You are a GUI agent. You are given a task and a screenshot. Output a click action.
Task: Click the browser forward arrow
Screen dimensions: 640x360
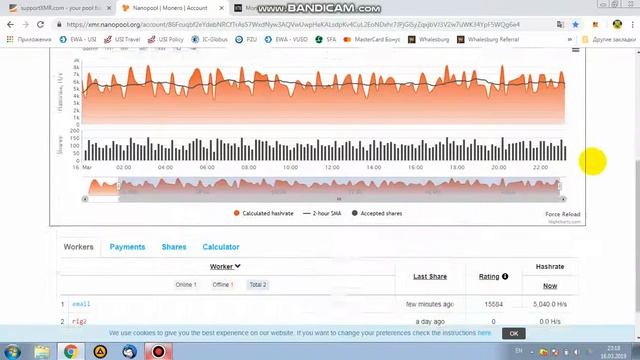(25, 24)
